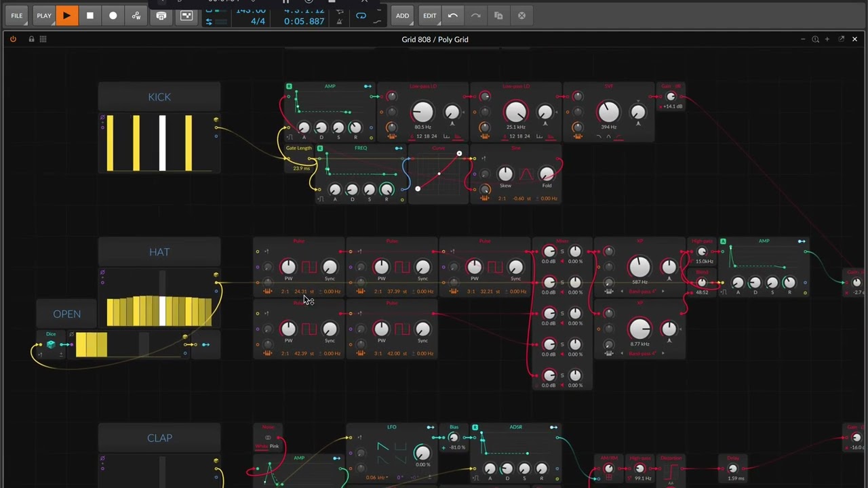Adjust the Blend 48:52 knob
Viewport: 868px width, 488px height.
click(702, 283)
